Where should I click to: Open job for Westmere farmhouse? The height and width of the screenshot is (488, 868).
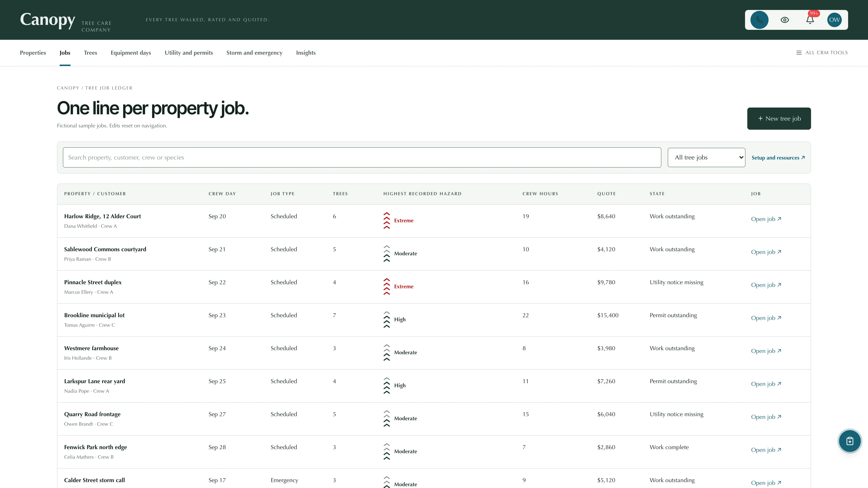pyautogui.click(x=766, y=351)
